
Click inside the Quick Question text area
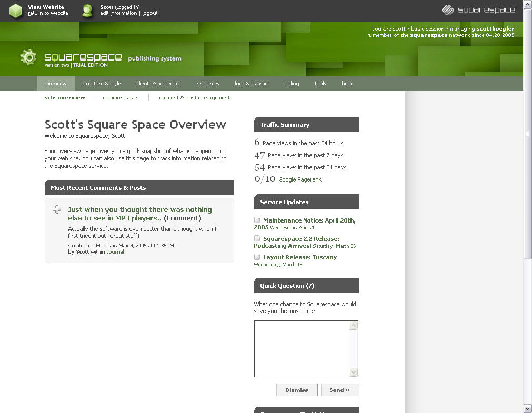[x=302, y=348]
